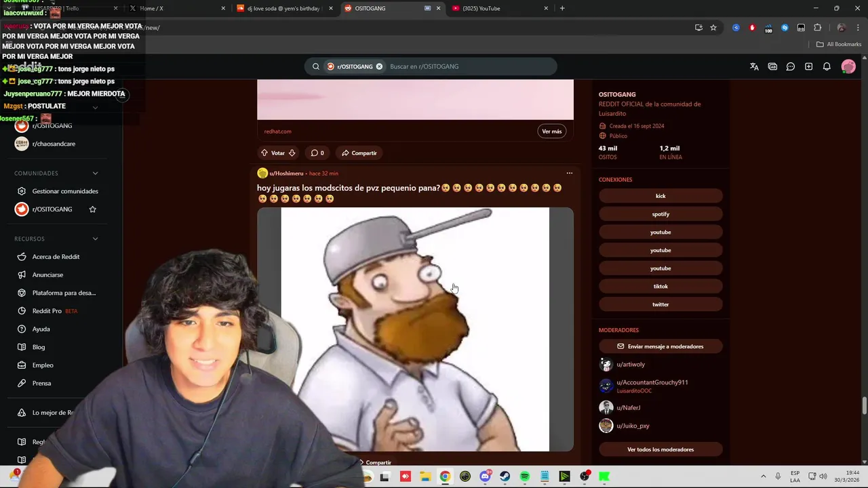868x488 pixels.
Task: Switch to the Trello tab
Action: 68,8
